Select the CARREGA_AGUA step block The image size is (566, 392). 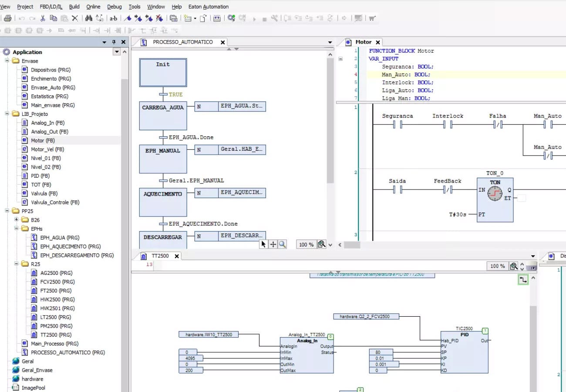[163, 115]
